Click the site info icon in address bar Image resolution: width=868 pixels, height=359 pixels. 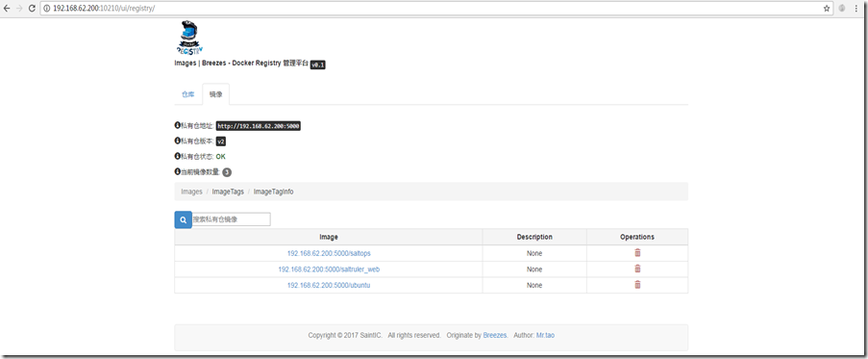click(x=47, y=9)
